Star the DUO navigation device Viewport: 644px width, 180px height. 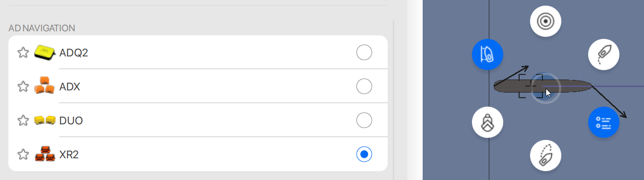(x=23, y=120)
